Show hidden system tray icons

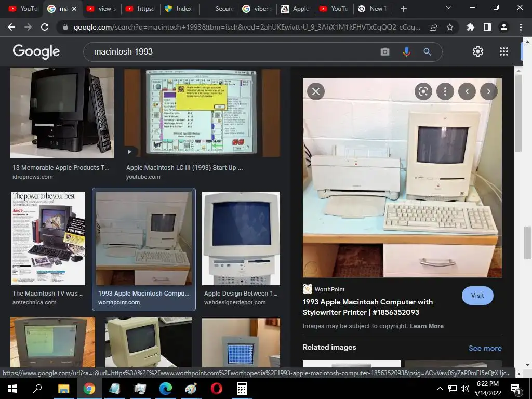point(440,389)
